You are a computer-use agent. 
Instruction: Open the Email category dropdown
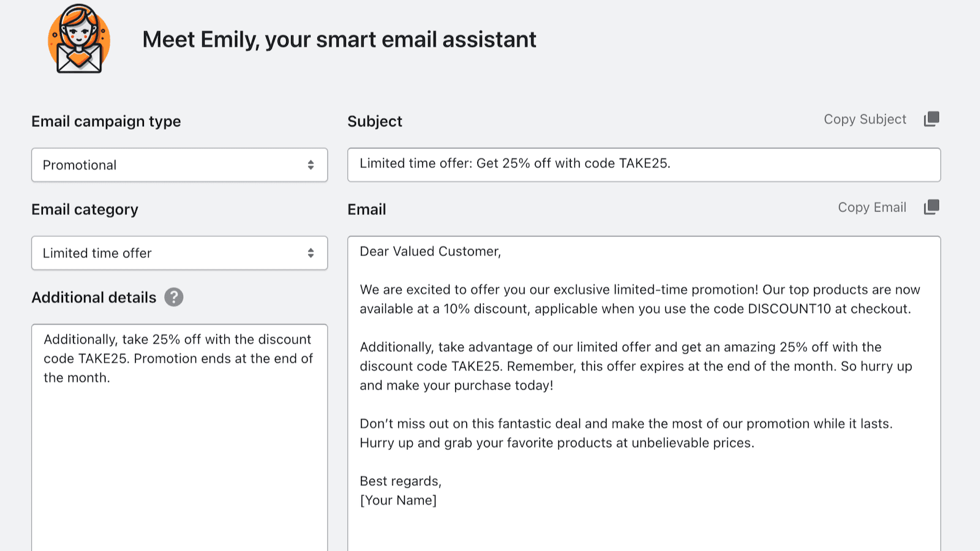179,253
